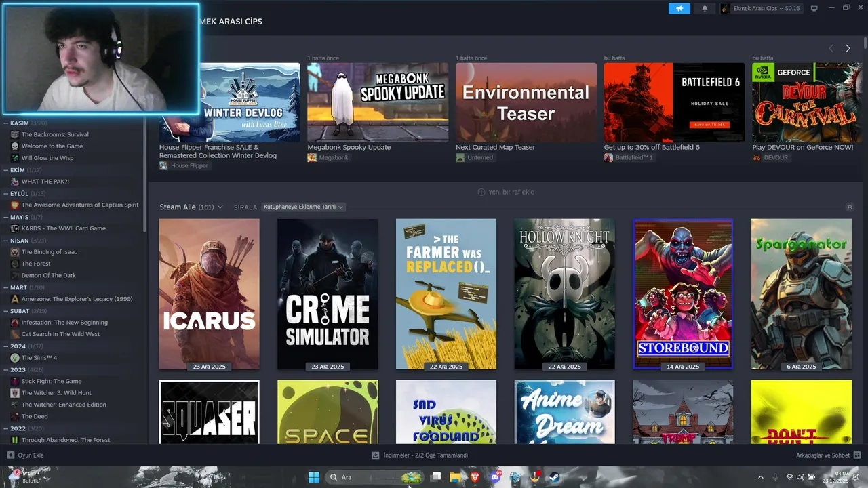This screenshot has height=488, width=868.
Task: Select The Farmer Was Replaced cover
Action: (x=446, y=293)
